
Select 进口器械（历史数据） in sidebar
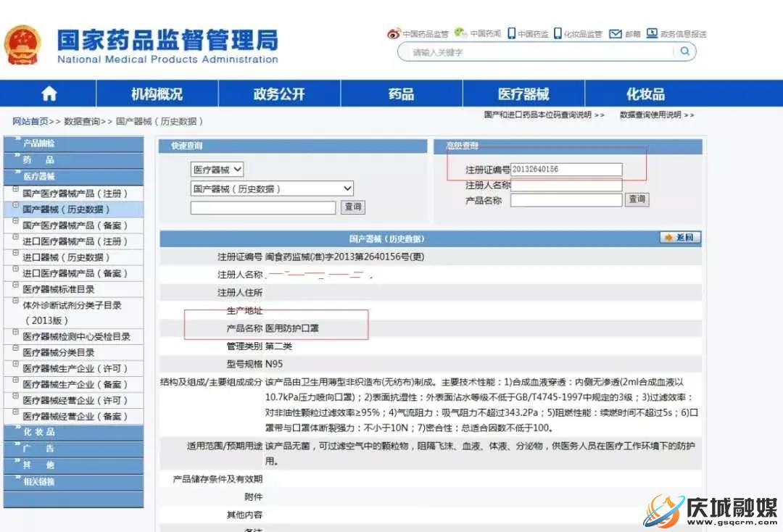66,257
